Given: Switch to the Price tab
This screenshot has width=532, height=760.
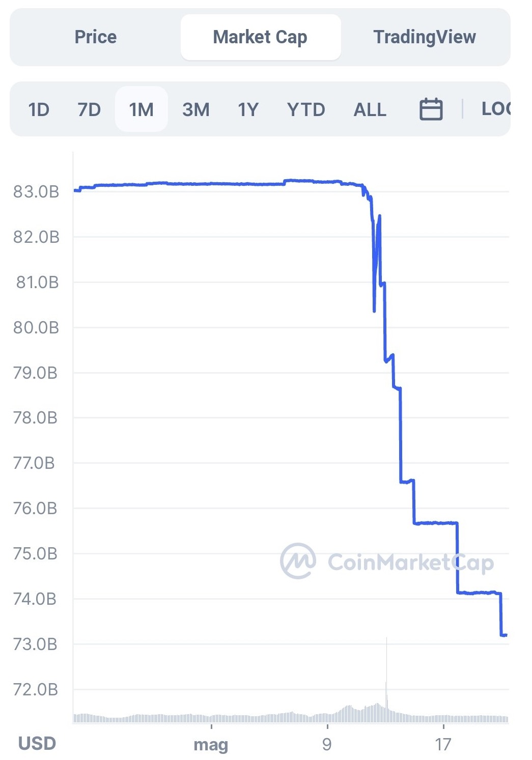Looking at the screenshot, I should (96, 37).
